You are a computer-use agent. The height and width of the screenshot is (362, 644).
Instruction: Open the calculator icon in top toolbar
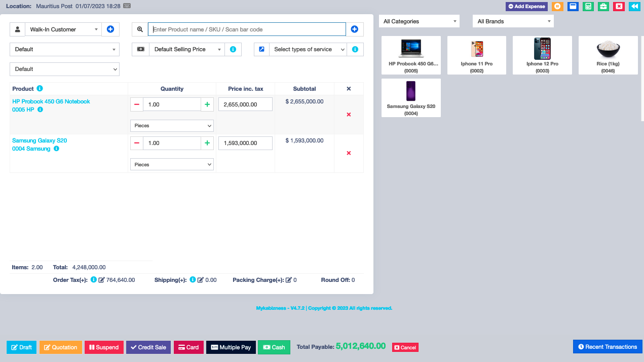point(588,7)
